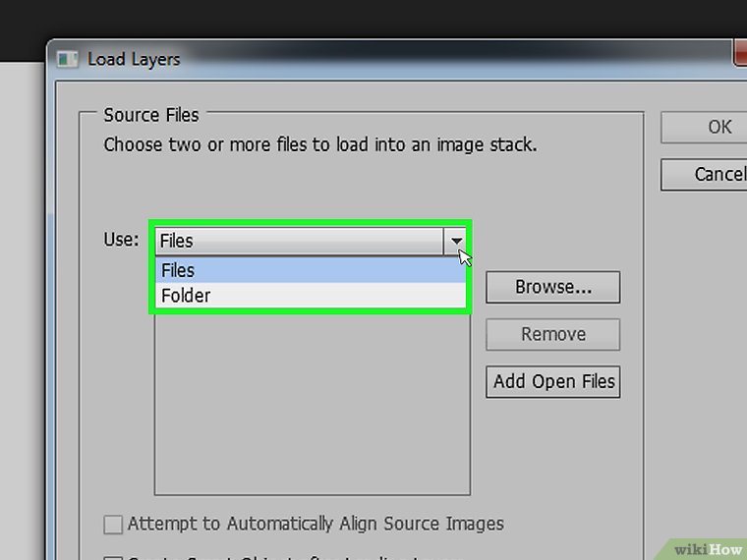The width and height of the screenshot is (747, 560).
Task: Tick the partially visible checkbox below Align option
Action: 114,556
